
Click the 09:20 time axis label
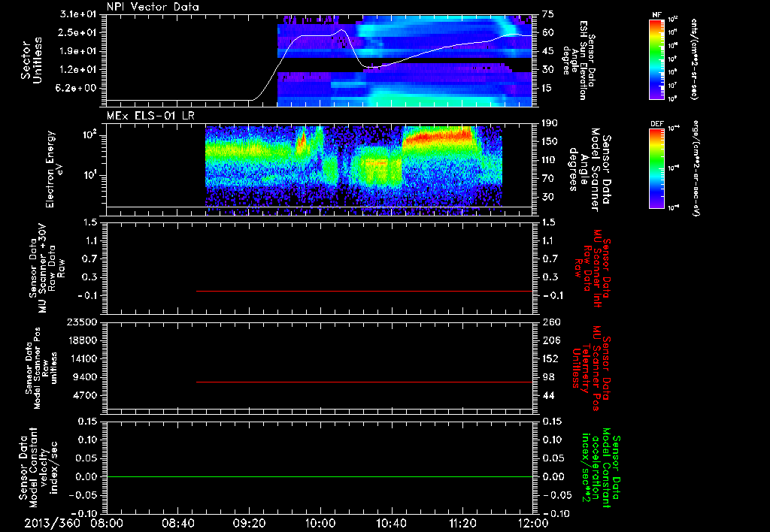click(250, 523)
